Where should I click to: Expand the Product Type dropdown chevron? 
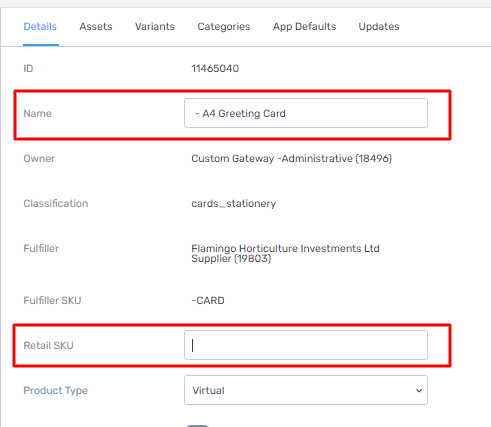pyautogui.click(x=419, y=390)
